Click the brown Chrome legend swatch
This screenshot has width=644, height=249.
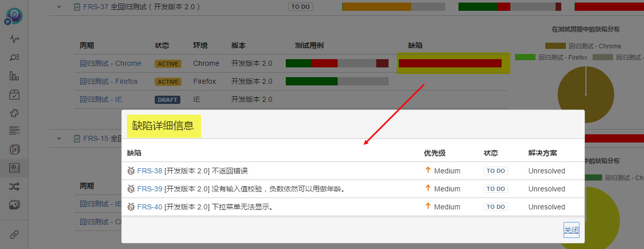tap(555, 46)
